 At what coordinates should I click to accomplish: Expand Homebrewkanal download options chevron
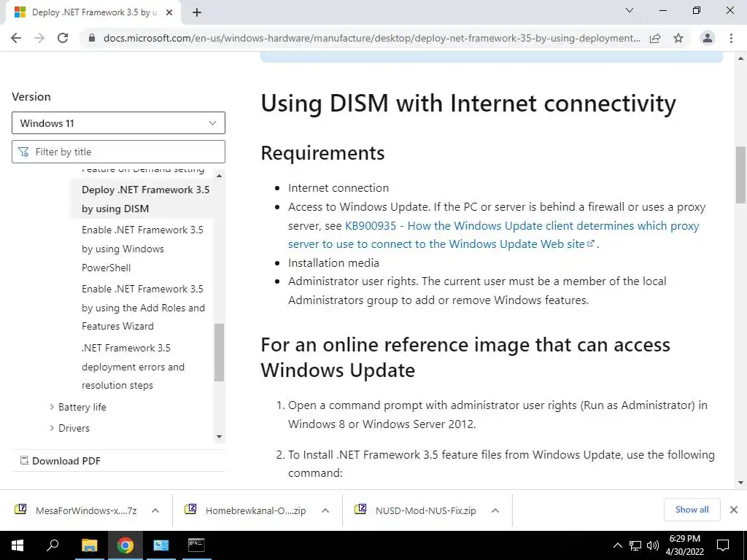325,510
